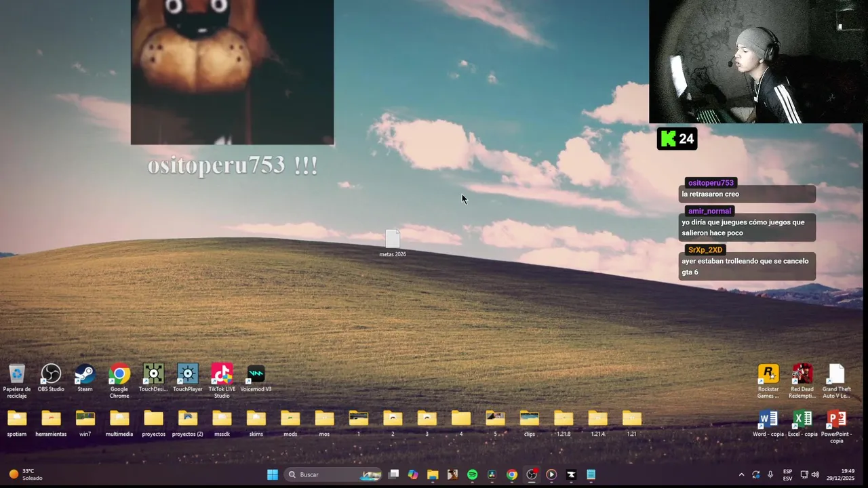This screenshot has height=488, width=868.
Task: Open Task View from the taskbar
Action: [393, 474]
